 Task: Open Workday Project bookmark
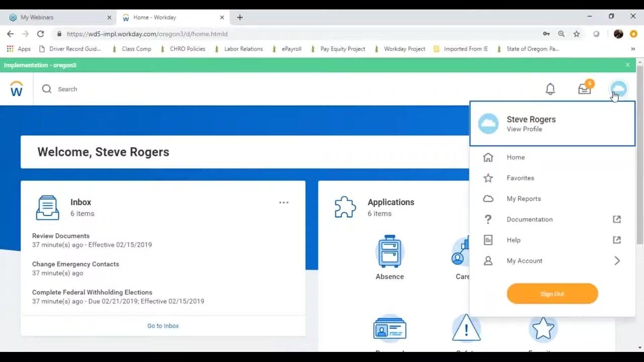[399, 49]
